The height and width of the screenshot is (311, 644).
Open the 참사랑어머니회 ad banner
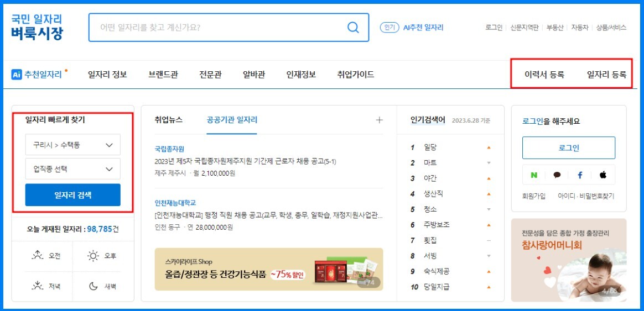[569, 260]
